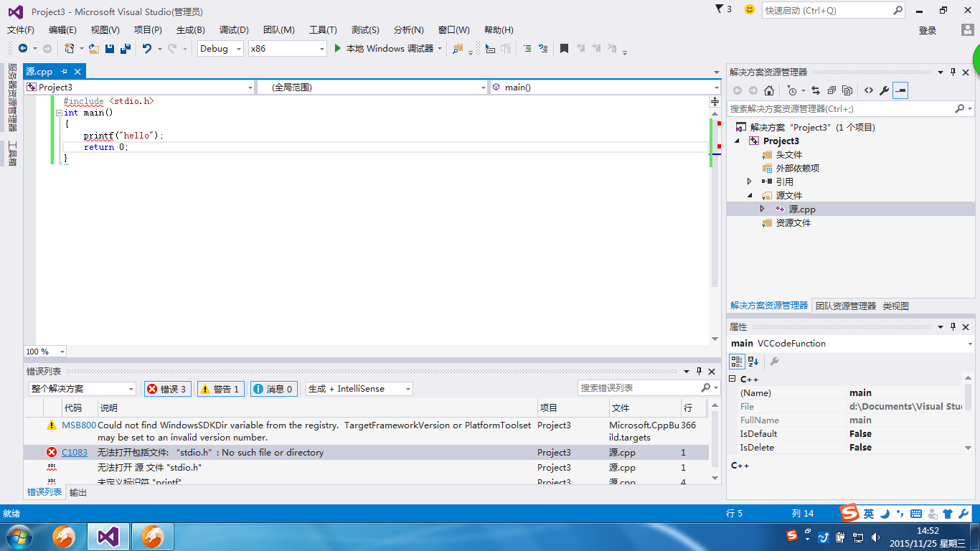Collapse the main function in the editor
This screenshot has width=980, height=551.
59,113
